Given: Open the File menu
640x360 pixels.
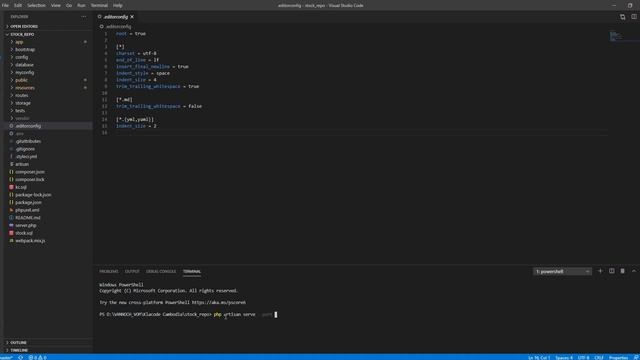Looking at the screenshot, I should point(5,5).
